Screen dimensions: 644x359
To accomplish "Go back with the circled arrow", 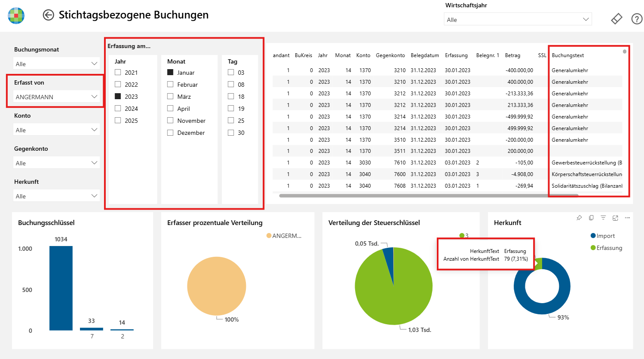I will click(48, 15).
